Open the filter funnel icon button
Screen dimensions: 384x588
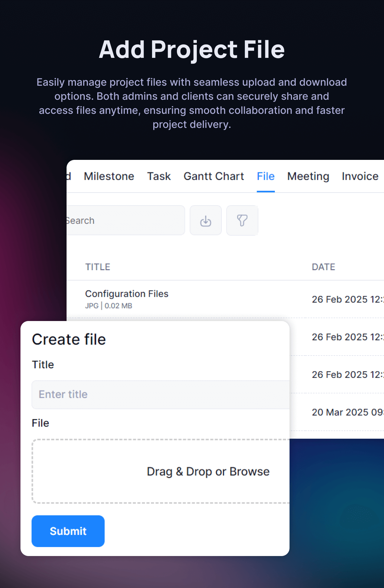click(x=242, y=220)
